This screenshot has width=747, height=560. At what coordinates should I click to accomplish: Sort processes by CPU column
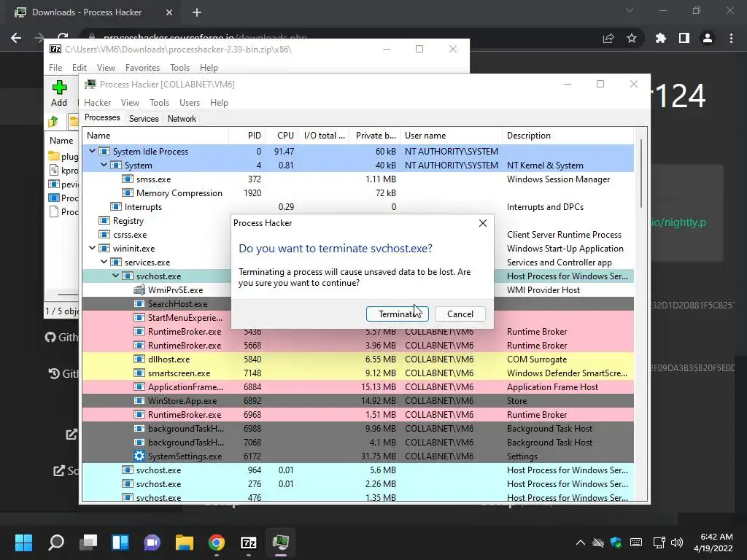click(282, 136)
